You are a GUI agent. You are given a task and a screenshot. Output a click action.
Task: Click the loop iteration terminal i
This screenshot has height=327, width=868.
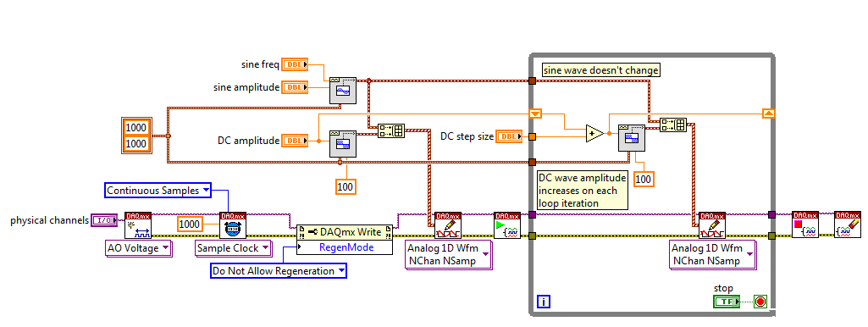click(544, 302)
